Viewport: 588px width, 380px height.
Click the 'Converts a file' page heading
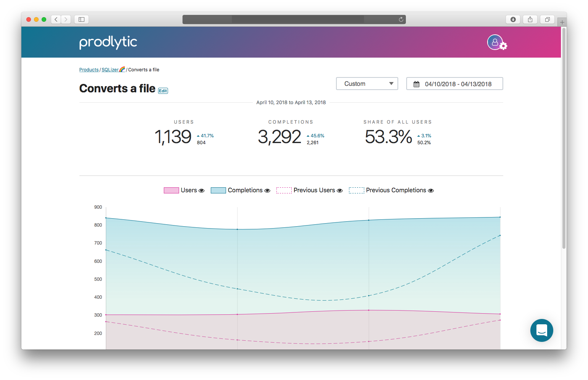pos(117,89)
